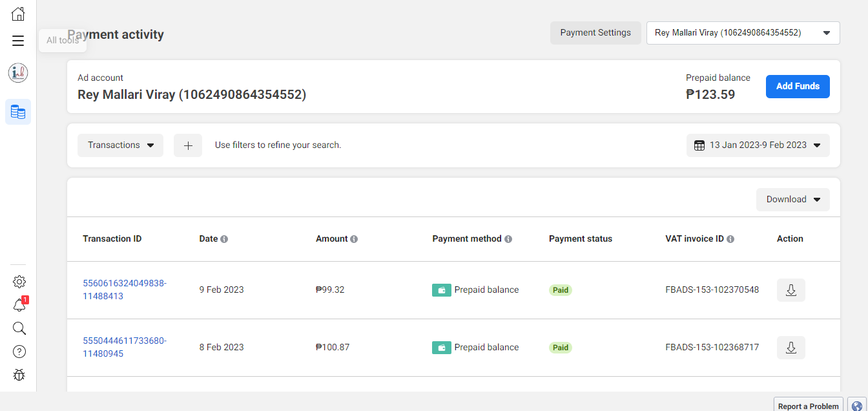Open the Settings gear icon
Image resolution: width=868 pixels, height=411 pixels.
point(19,282)
